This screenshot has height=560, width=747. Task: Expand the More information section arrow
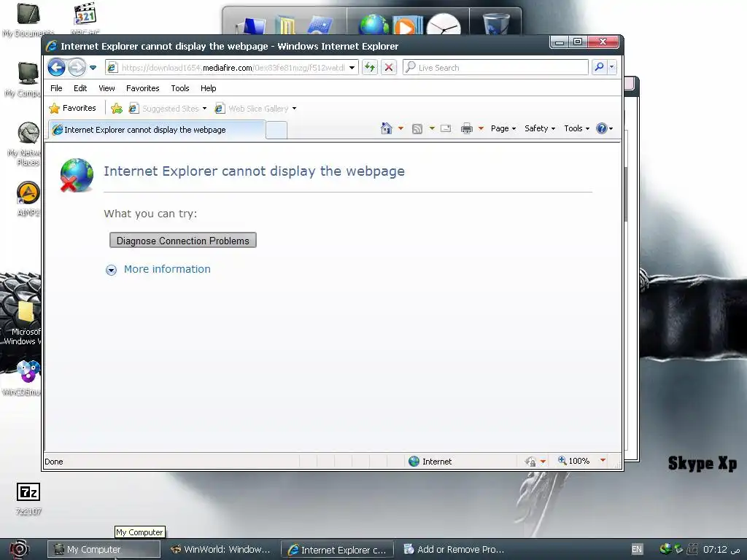(x=111, y=270)
